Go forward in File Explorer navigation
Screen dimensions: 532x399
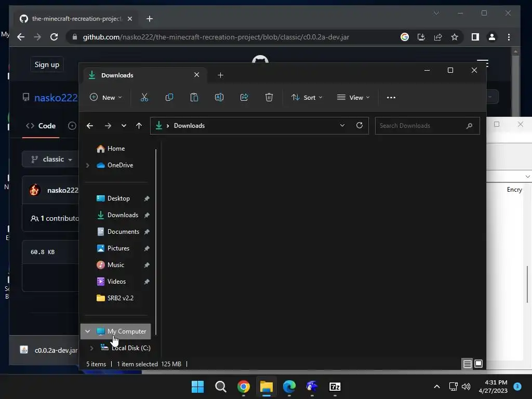click(x=108, y=126)
